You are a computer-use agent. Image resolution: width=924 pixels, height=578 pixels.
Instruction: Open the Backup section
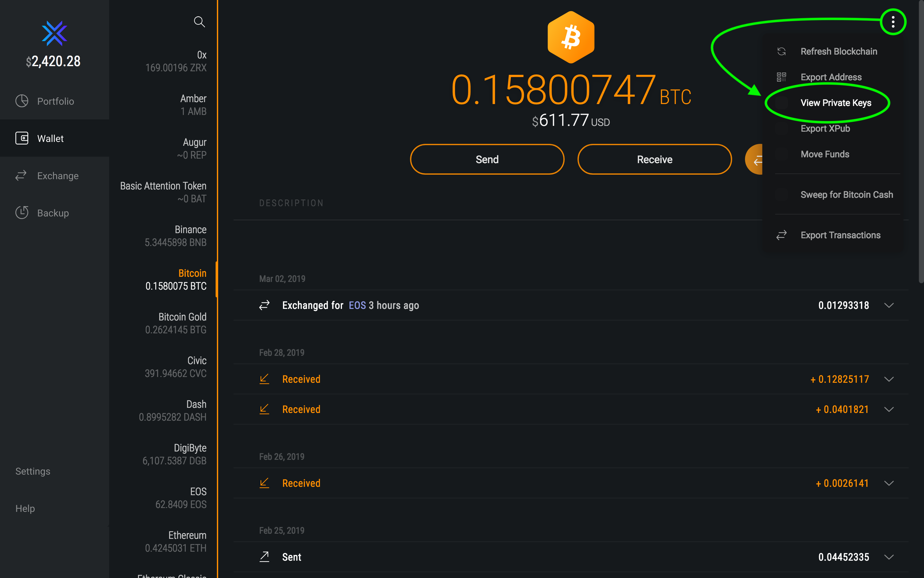tap(55, 213)
